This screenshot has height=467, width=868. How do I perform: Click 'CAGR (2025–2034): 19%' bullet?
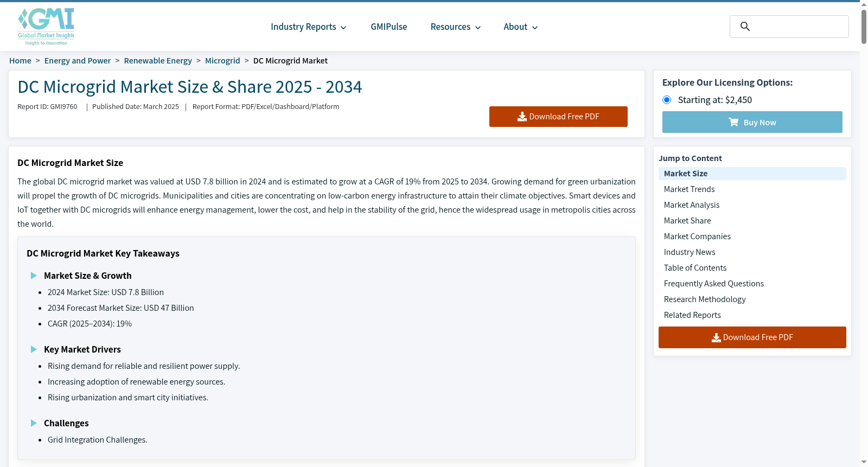[x=90, y=324]
